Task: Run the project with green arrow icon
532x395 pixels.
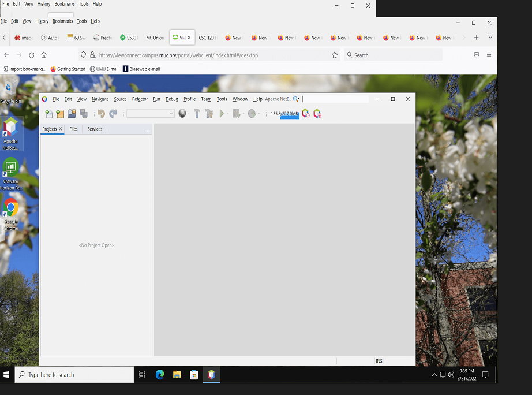Action: coord(222,113)
